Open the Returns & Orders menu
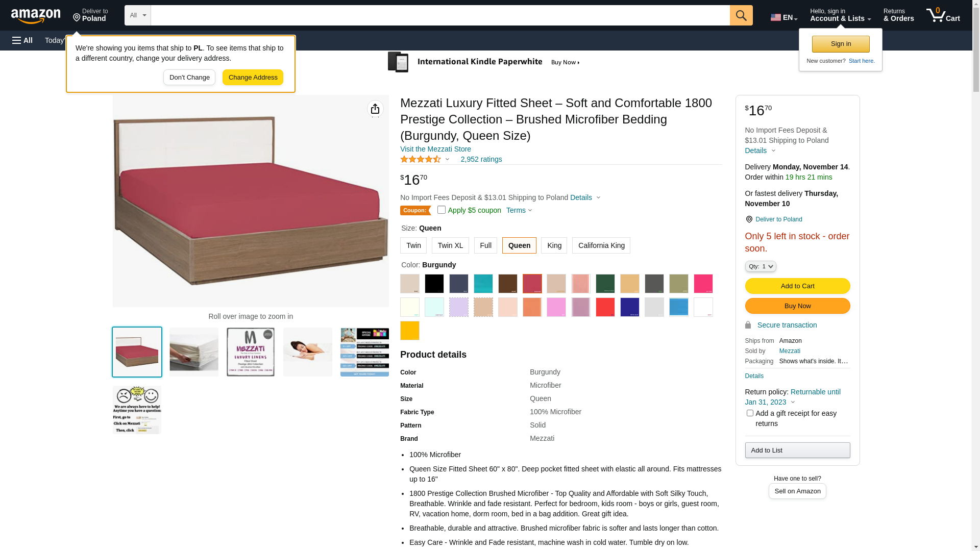Screen dimensions: 980x551 pos(898,15)
